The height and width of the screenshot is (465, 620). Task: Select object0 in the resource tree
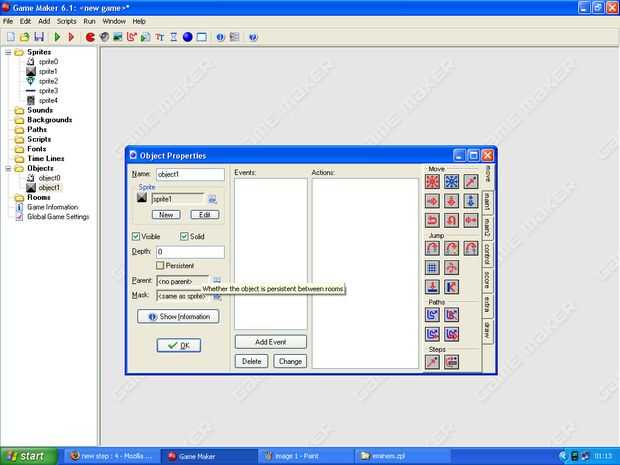49,178
